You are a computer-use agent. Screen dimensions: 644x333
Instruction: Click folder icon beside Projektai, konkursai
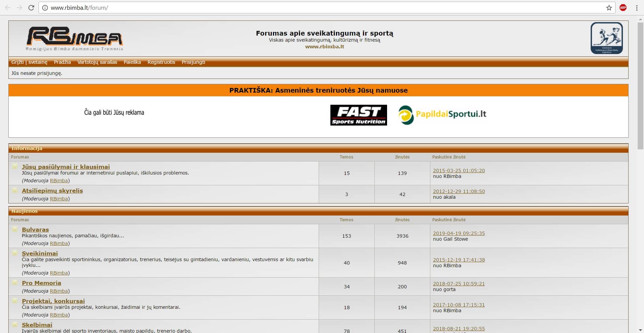pyautogui.click(x=15, y=300)
